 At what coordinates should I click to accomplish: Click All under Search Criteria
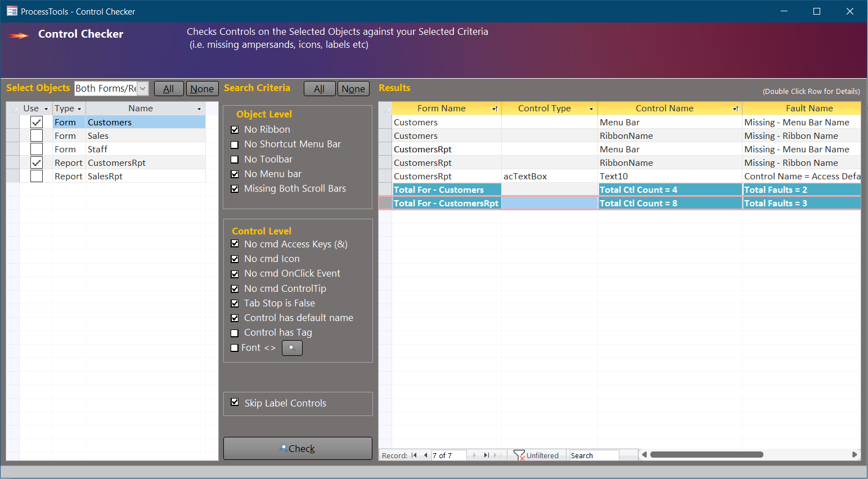tap(320, 88)
